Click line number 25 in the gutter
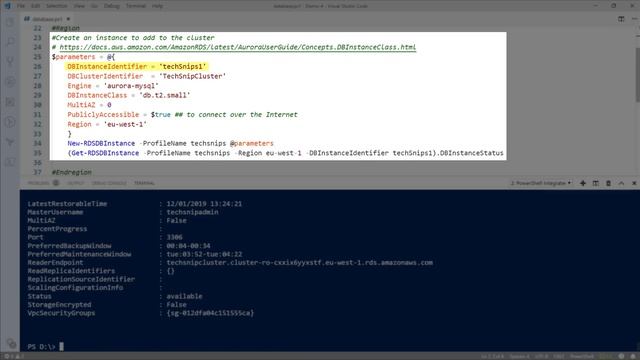This screenshot has width=640, height=360. click(x=37, y=57)
